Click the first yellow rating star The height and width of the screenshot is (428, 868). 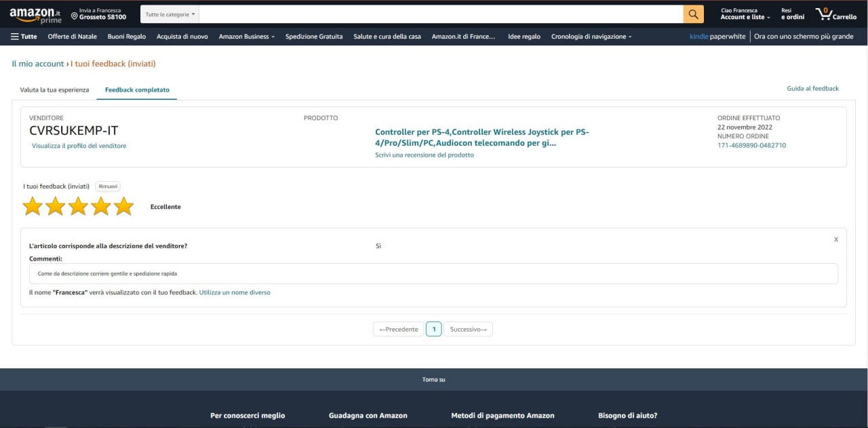(33, 206)
